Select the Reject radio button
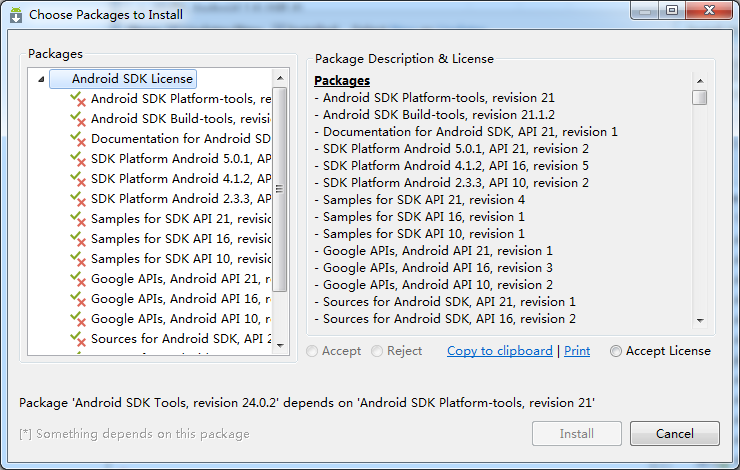This screenshot has height=470, width=740. (x=377, y=351)
